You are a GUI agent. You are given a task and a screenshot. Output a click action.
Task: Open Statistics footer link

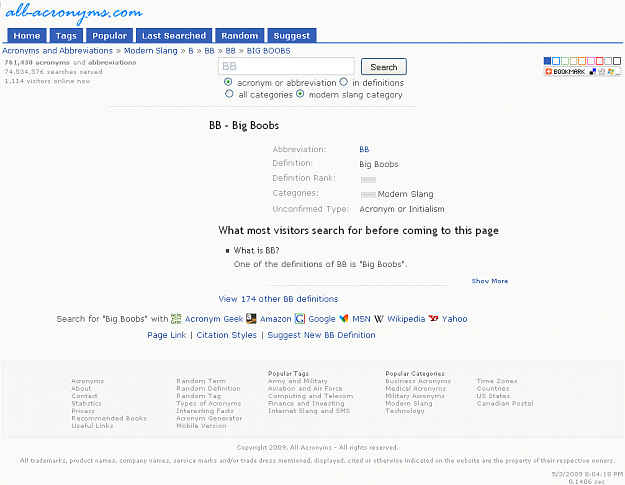coord(86,403)
